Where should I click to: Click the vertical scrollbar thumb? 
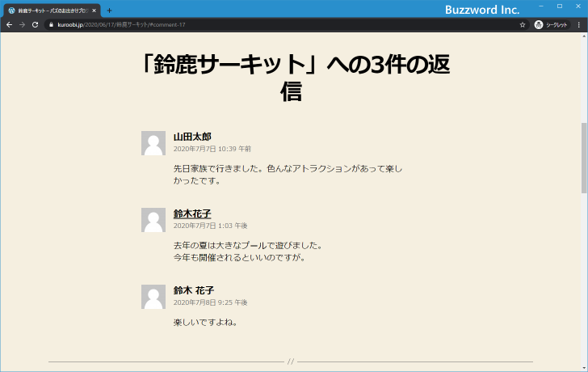584,158
